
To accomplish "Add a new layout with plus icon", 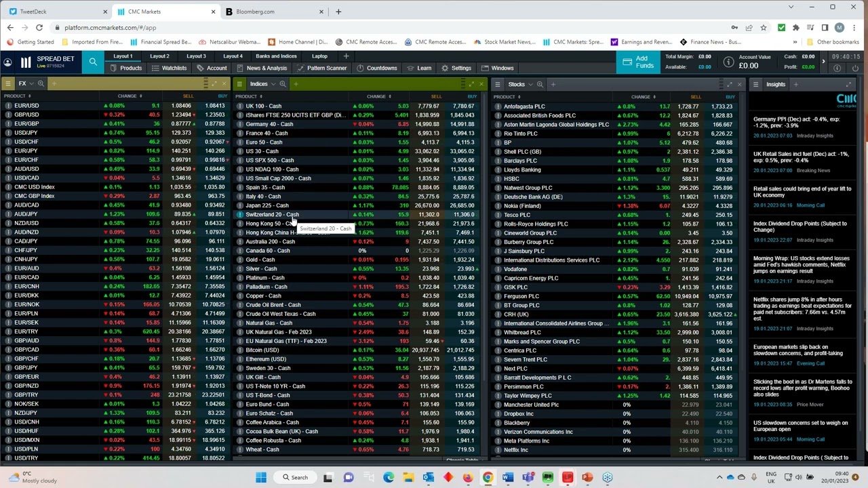I will click(x=346, y=56).
